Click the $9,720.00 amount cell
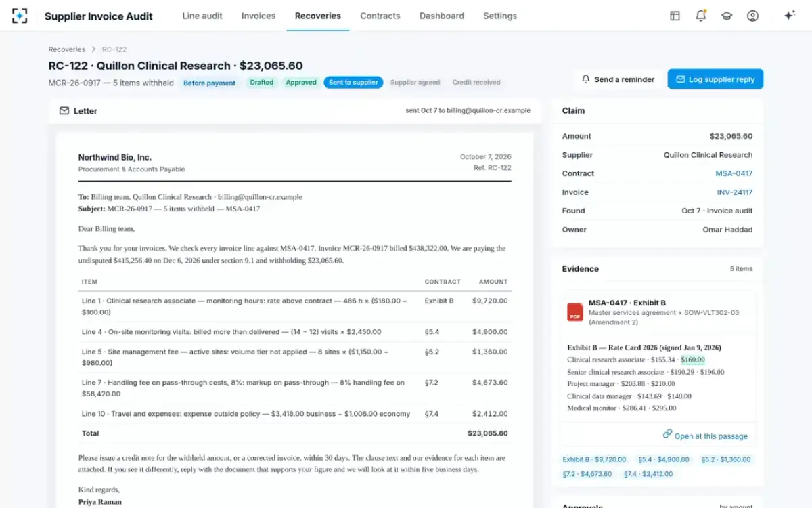This screenshot has width=812, height=508. tap(490, 301)
